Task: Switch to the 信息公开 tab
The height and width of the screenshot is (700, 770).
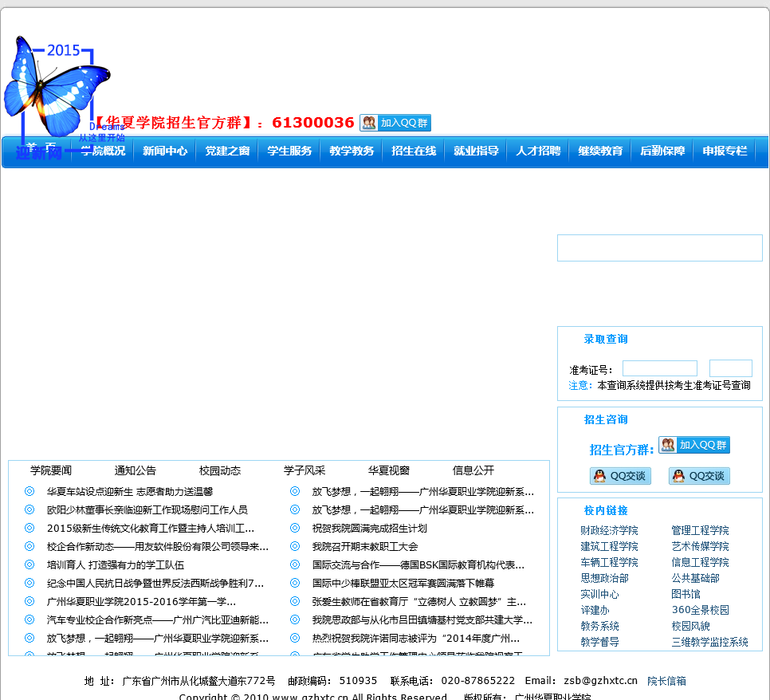Action: point(473,470)
